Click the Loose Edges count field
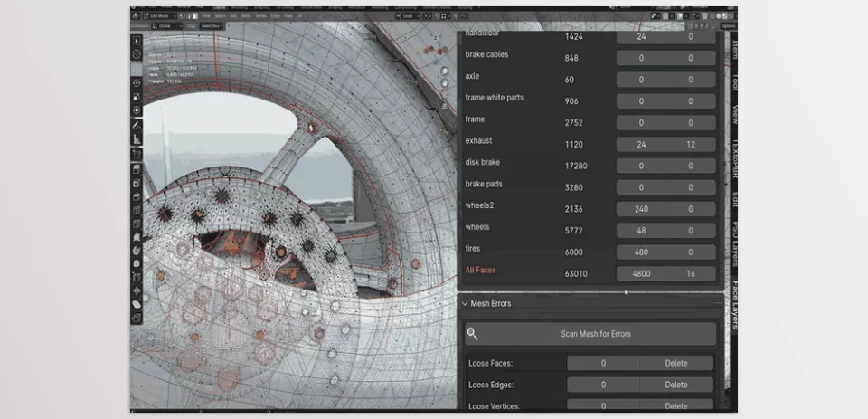The width and height of the screenshot is (868, 419). [x=603, y=385]
